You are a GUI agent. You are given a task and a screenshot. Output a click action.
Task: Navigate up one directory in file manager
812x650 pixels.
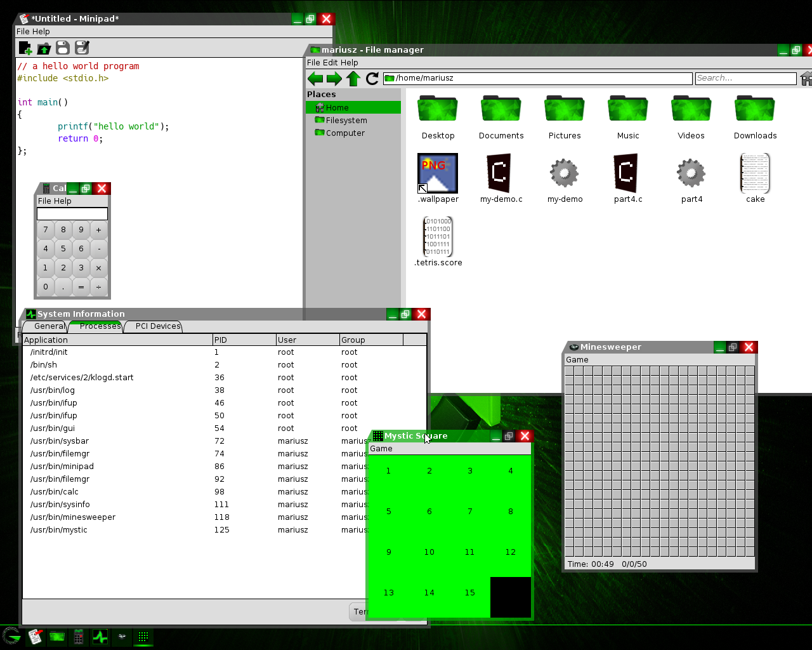tap(353, 78)
